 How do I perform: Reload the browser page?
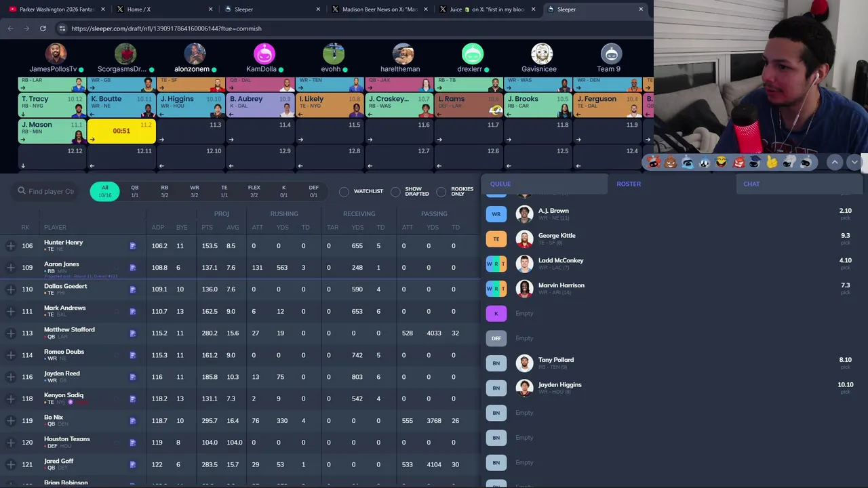pyautogui.click(x=43, y=28)
